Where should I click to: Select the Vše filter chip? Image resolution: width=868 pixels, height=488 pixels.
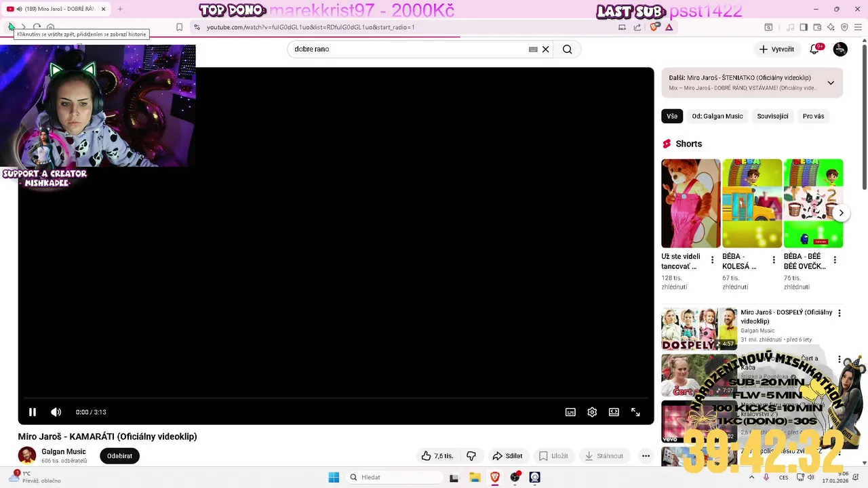(x=672, y=116)
